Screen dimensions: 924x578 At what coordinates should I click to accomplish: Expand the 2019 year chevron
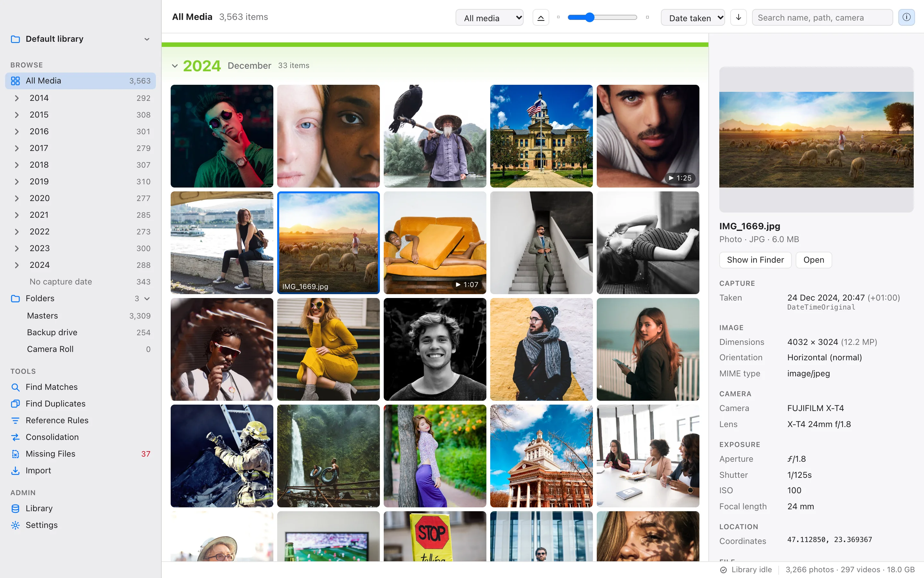16,181
